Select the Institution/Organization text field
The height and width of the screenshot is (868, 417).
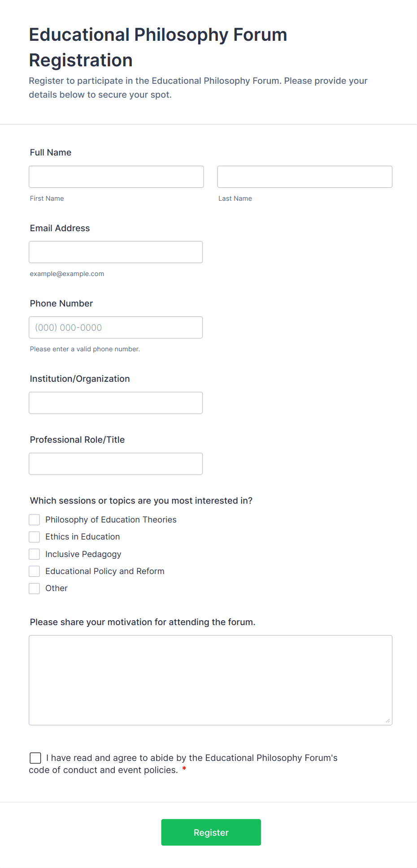[116, 402]
